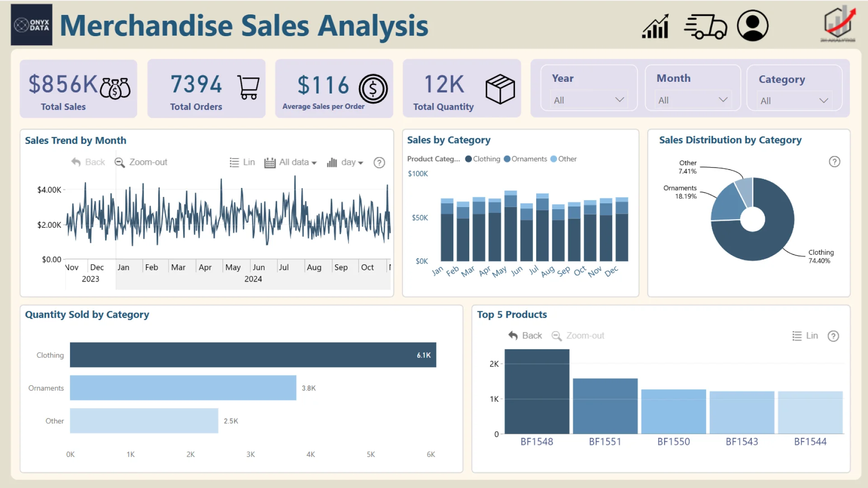Click the BF1543 product bar

click(742, 413)
